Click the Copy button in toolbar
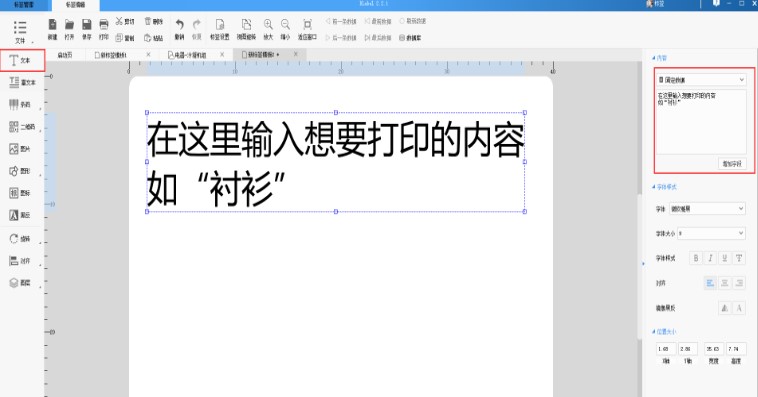This screenshot has height=397, width=758. (125, 38)
